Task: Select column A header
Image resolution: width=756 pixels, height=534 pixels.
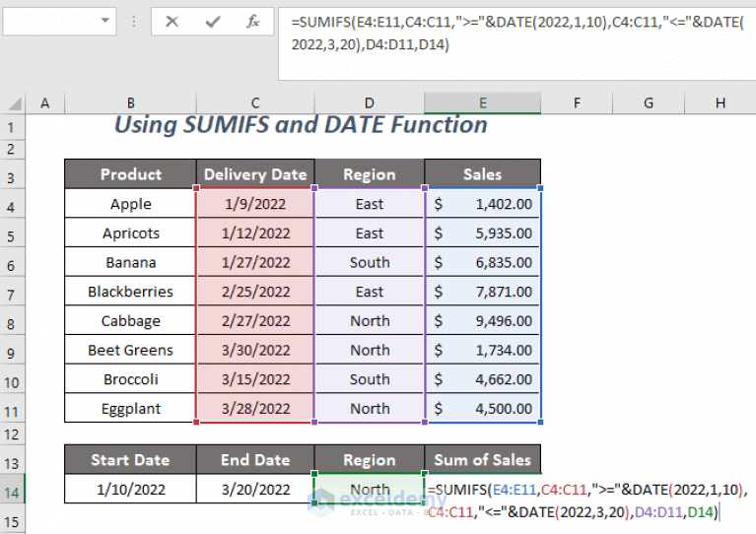Action: point(44,103)
